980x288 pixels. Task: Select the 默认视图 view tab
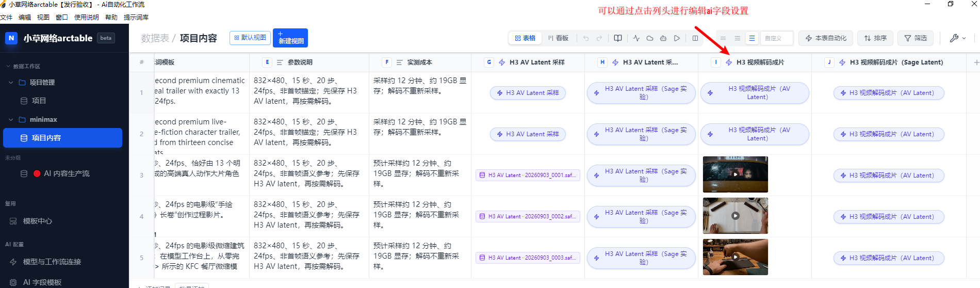250,38
